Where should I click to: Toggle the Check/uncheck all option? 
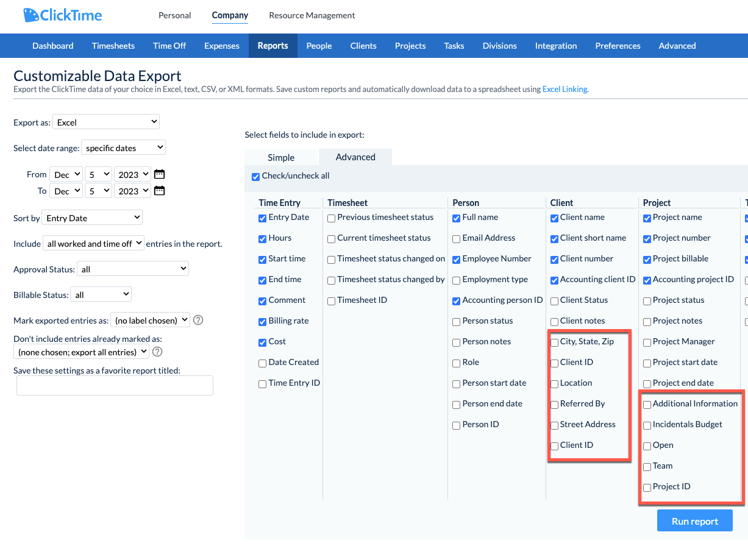coord(255,177)
